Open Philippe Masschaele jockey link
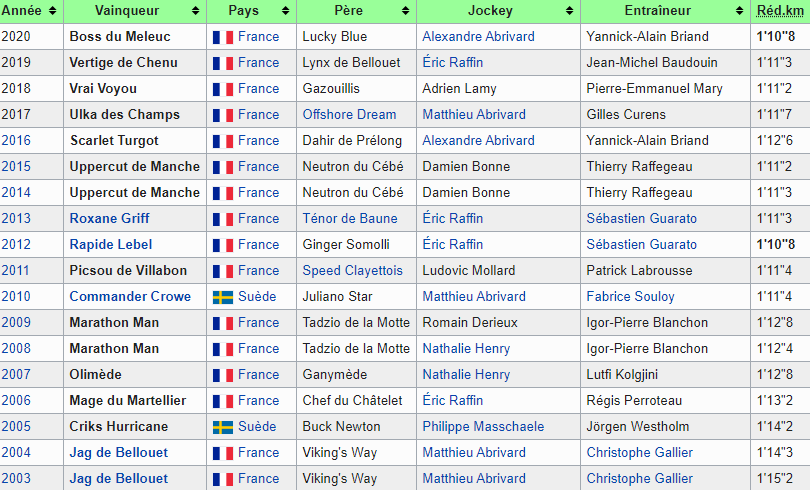Viewport: 810px width, 490px height. click(x=483, y=427)
